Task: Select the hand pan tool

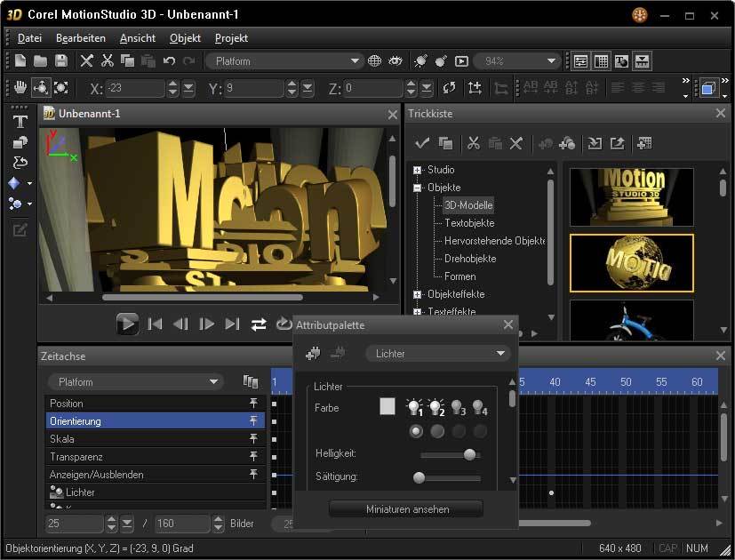Action: (20, 88)
